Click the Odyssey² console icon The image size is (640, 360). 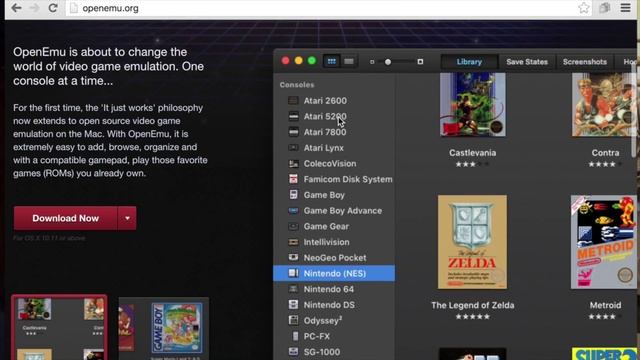tap(293, 320)
